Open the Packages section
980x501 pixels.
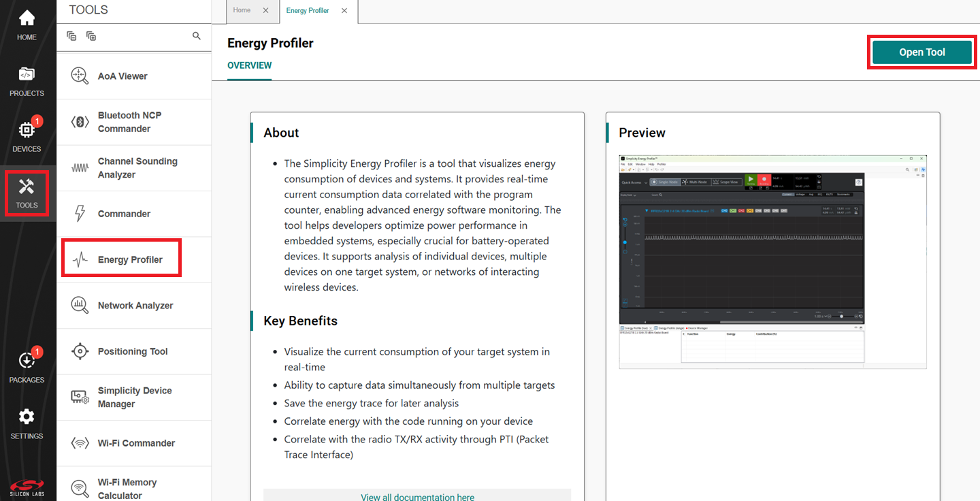(27, 364)
